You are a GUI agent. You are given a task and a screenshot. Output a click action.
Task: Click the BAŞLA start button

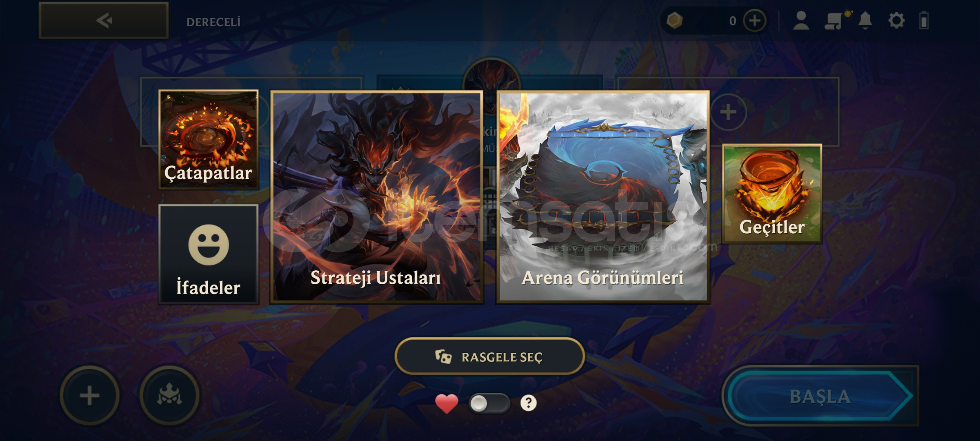pos(820,396)
